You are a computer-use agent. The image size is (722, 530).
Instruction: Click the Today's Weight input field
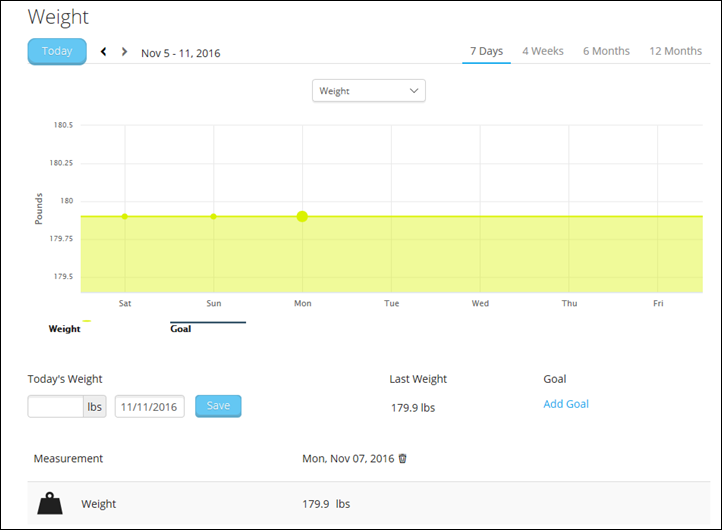56,406
